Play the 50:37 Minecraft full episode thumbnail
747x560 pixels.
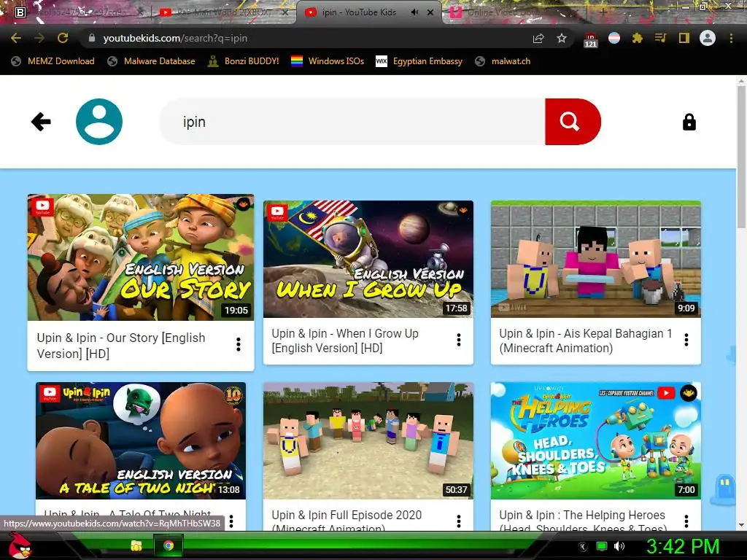click(368, 440)
